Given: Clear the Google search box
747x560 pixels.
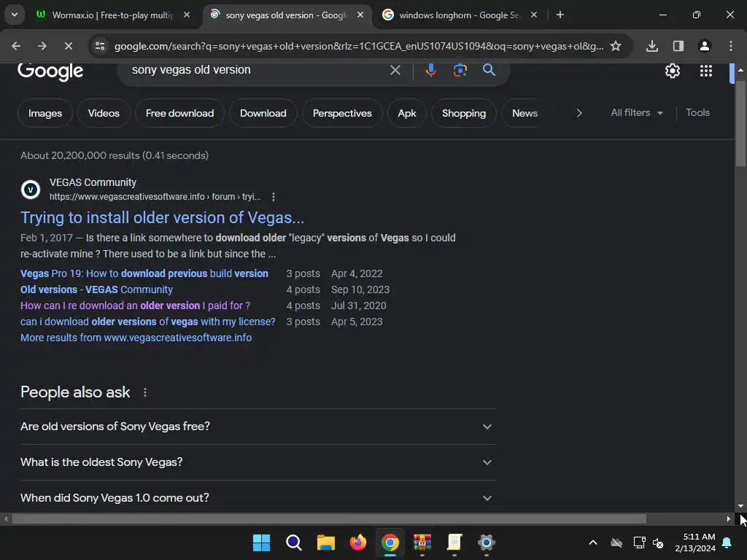Looking at the screenshot, I should pos(395,71).
